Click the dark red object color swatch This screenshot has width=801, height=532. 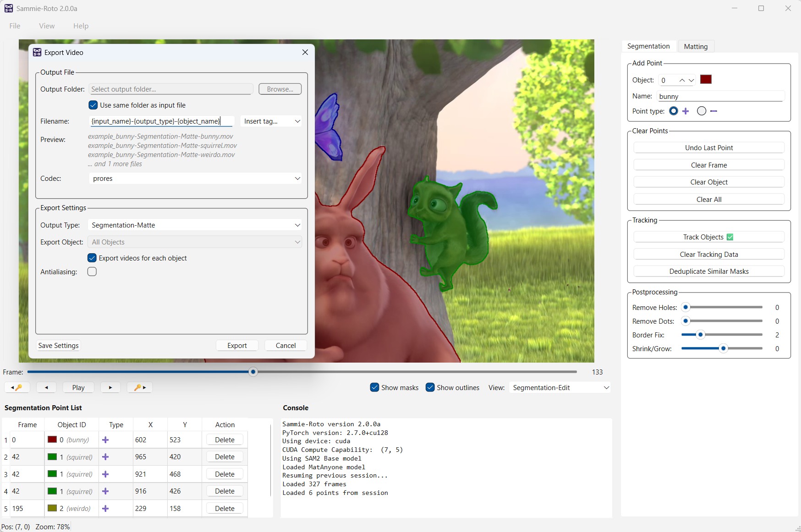(x=706, y=80)
